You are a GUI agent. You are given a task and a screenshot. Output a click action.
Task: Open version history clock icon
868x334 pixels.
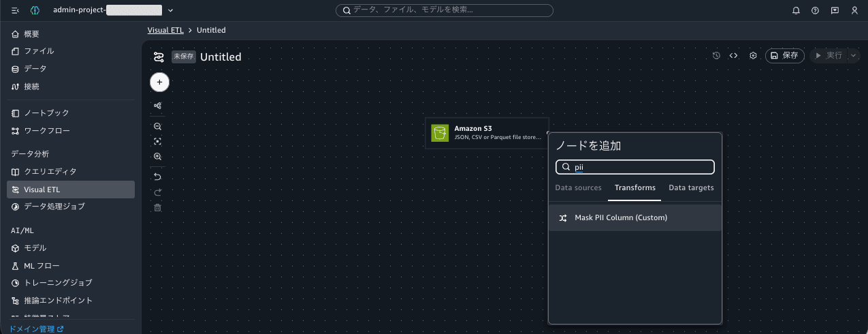[716, 56]
